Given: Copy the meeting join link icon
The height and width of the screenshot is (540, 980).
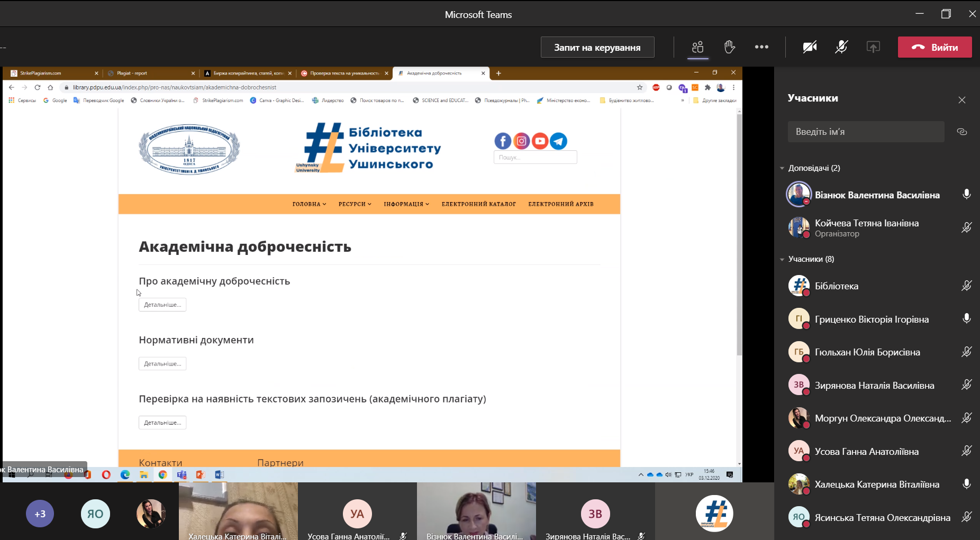Looking at the screenshot, I should [x=962, y=132].
